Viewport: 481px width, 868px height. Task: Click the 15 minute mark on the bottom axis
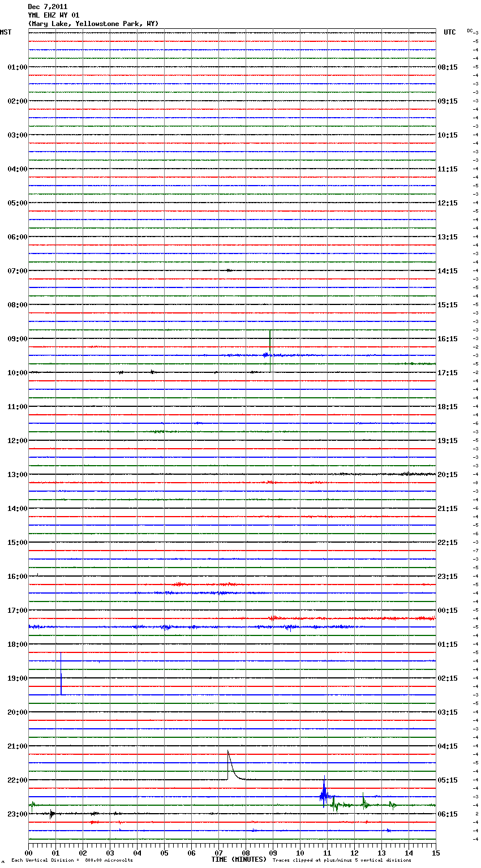tap(436, 853)
